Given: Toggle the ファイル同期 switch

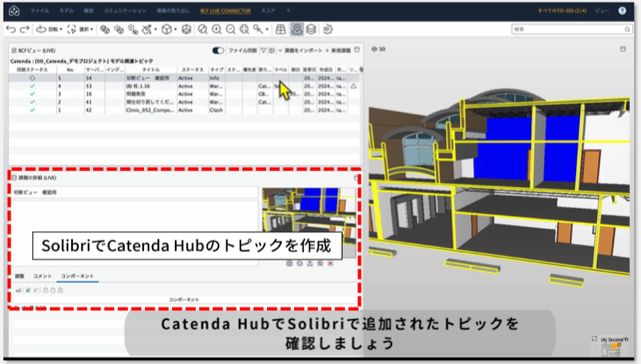Looking at the screenshot, I should pos(218,50).
